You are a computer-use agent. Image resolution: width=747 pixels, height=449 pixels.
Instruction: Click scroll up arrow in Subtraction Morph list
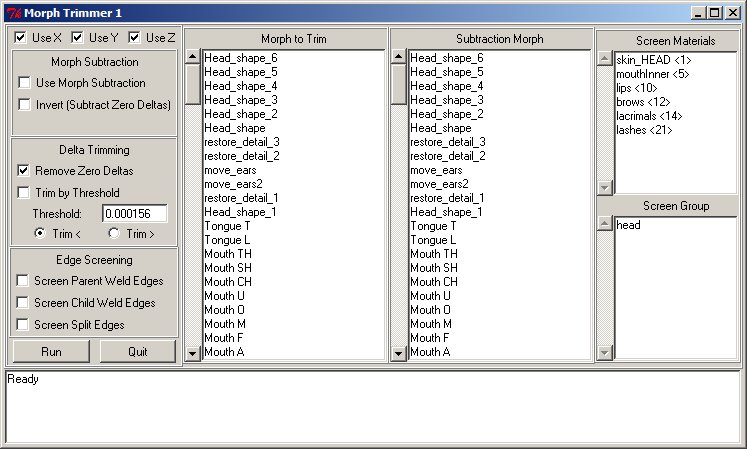pyautogui.click(x=398, y=57)
